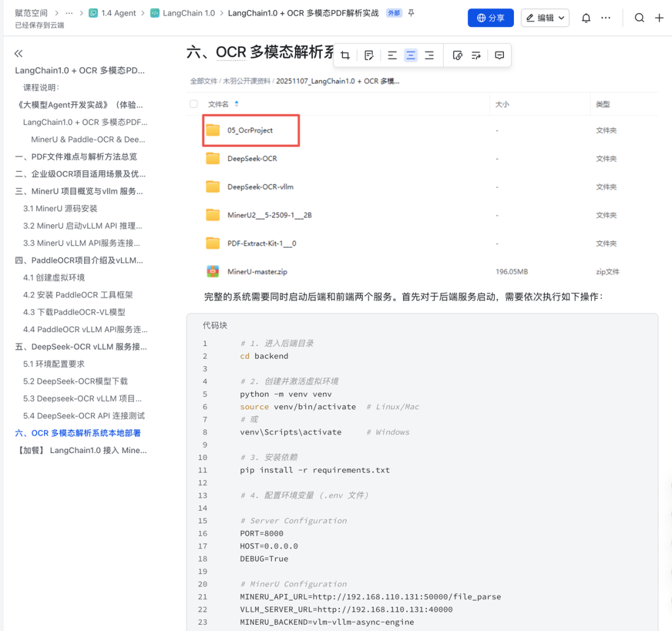Collapse the sidebar with the double-chevron icon
This screenshot has height=631, width=672.
pyautogui.click(x=18, y=54)
